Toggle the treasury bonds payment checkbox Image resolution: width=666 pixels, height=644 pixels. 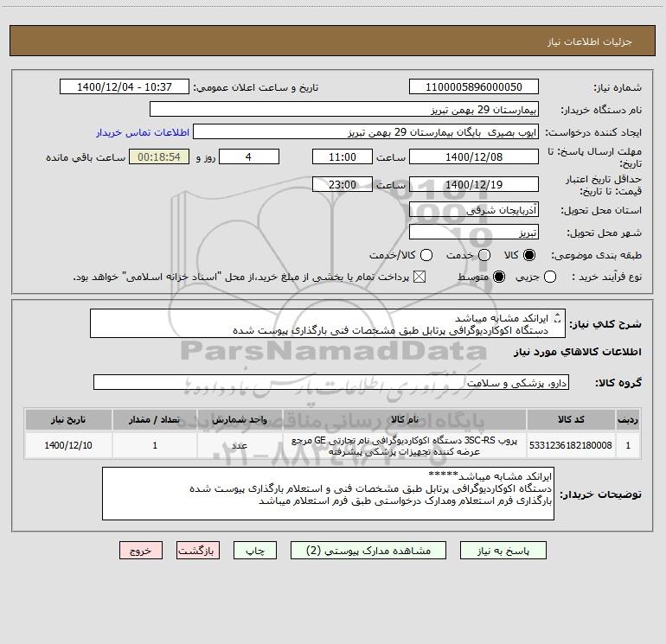pos(419,277)
